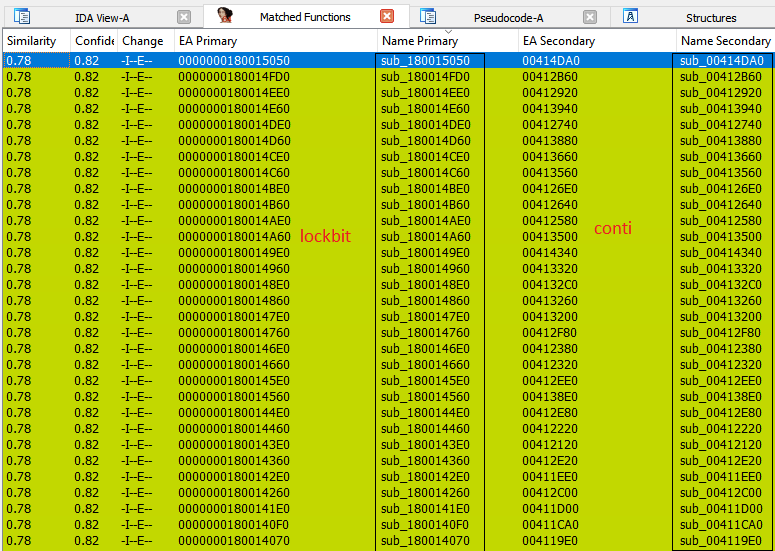Click EA Secondary 00413880
This screenshot has width=775, height=551.
550,141
